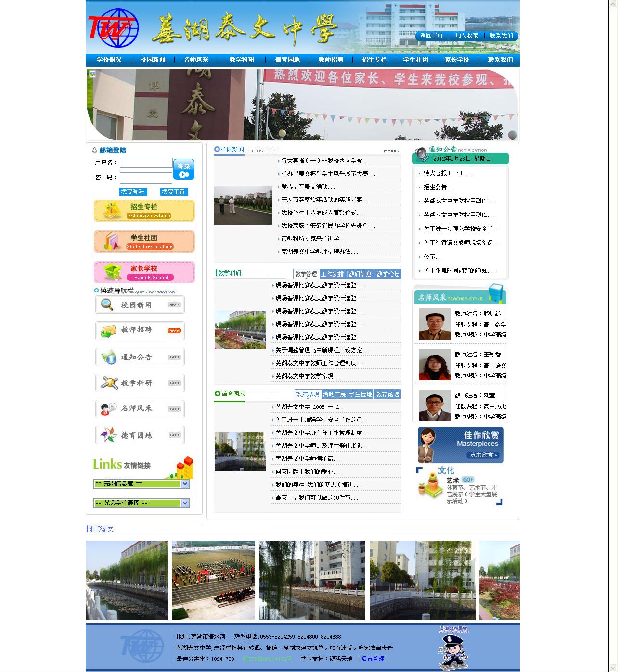Click the magnifier icon beside 校园新闻 quick navigation
Screen dimensions: 618x672
tap(107, 304)
